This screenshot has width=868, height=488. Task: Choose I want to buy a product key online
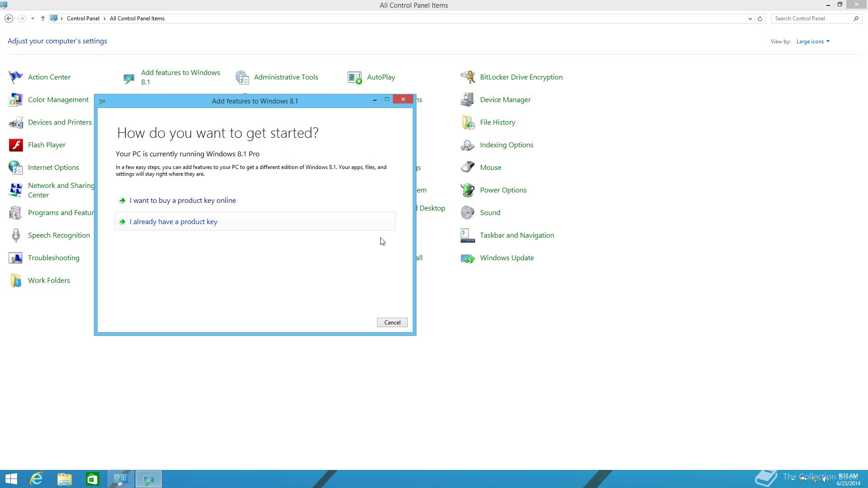255,201
